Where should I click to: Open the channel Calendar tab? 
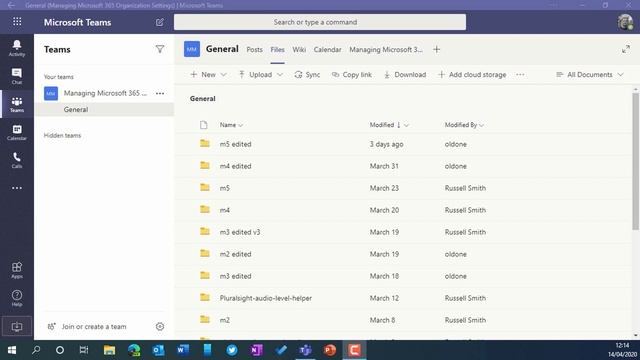327,49
